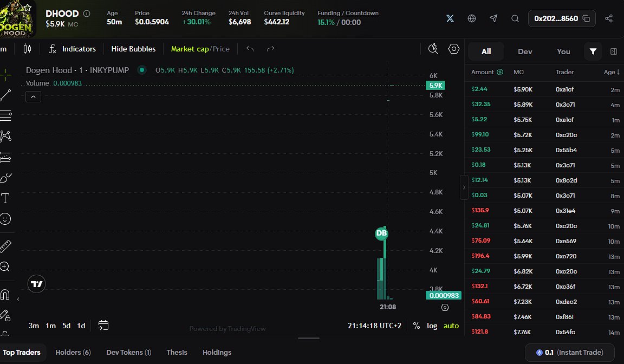The height and width of the screenshot is (364, 624).
Task: Set chart range to 5d
Action: (67, 326)
